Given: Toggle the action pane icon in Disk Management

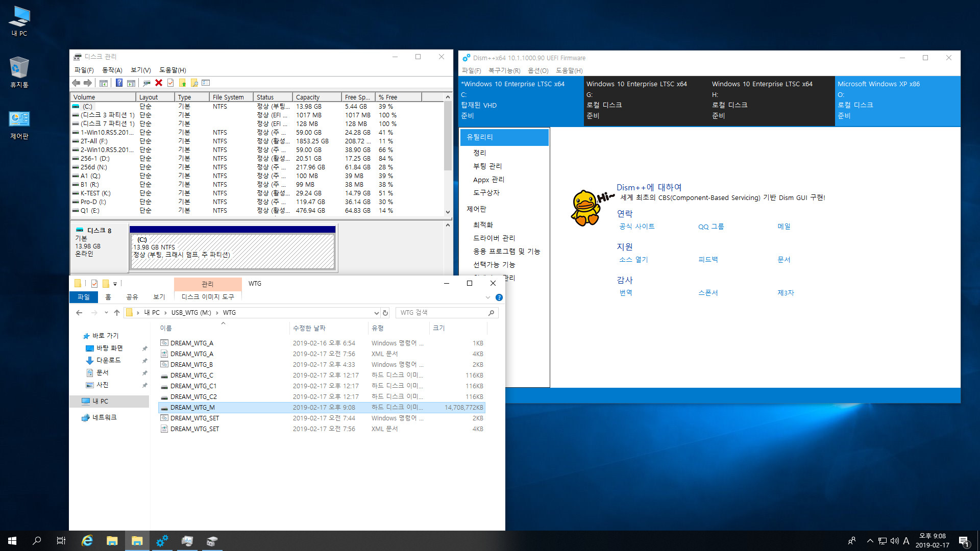Looking at the screenshot, I should pos(131,83).
